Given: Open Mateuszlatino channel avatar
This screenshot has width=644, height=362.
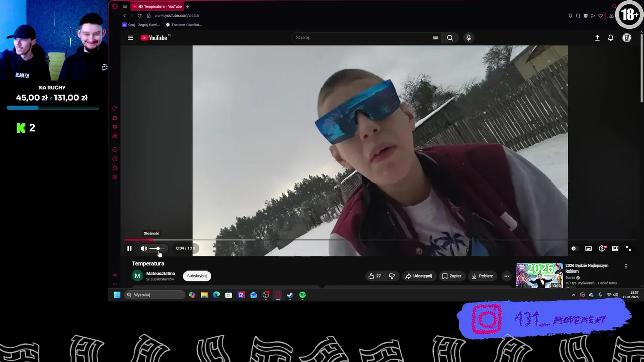Looking at the screenshot, I should click(x=137, y=276).
